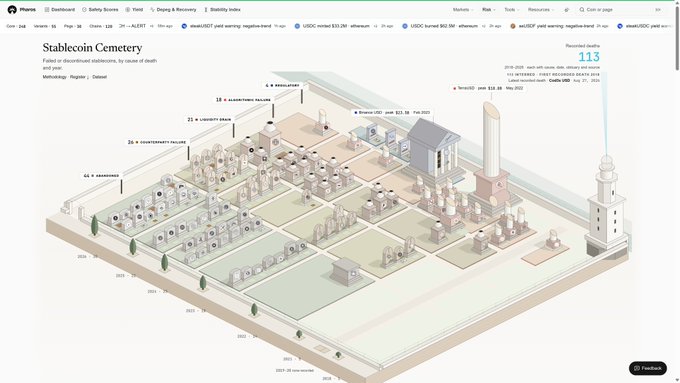Screen dimensions: 680x383
Task: Open Depeg & Recovery page
Action: pyautogui.click(x=173, y=10)
